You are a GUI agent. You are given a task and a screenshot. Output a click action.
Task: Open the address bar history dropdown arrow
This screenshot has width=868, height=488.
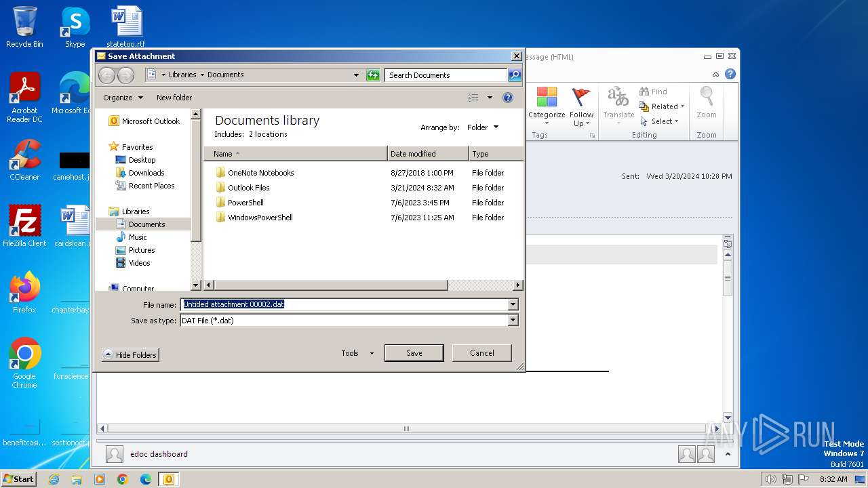point(357,75)
